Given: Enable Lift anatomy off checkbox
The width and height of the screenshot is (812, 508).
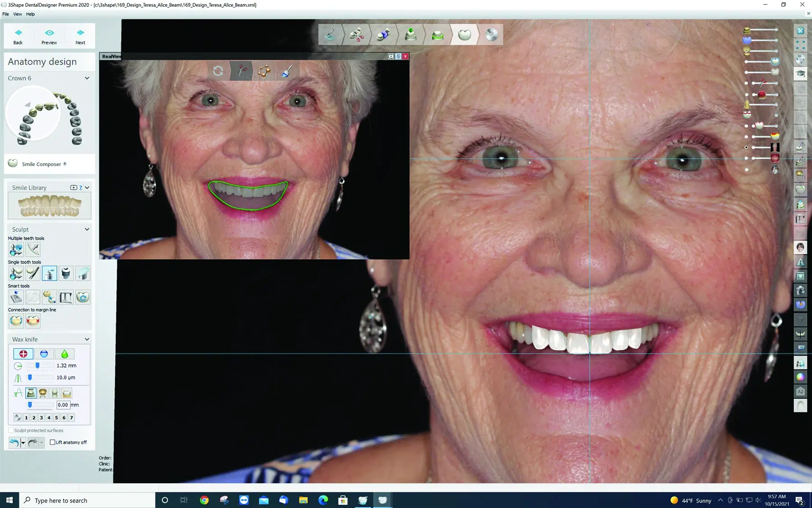Looking at the screenshot, I should click(x=53, y=442).
